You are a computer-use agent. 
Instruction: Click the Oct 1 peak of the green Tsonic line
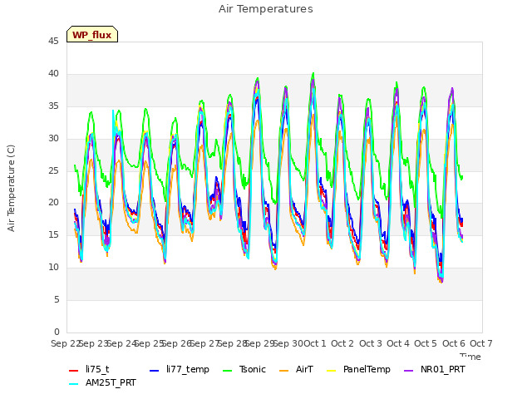click(313, 73)
